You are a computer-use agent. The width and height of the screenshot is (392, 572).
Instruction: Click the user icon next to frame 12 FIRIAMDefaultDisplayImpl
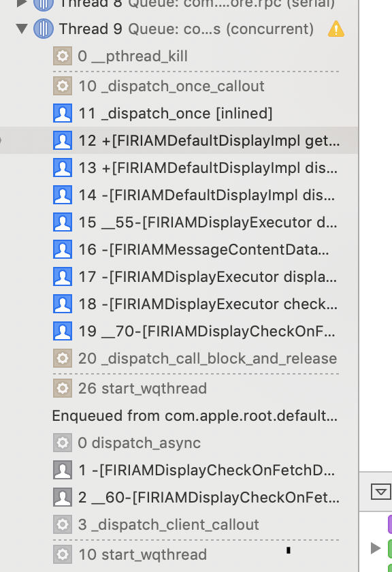coord(63,140)
